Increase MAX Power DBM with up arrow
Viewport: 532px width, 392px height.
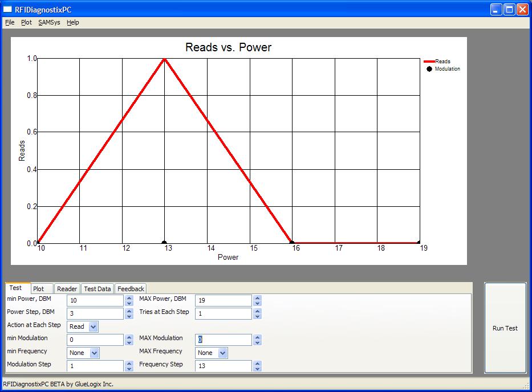pyautogui.click(x=257, y=298)
